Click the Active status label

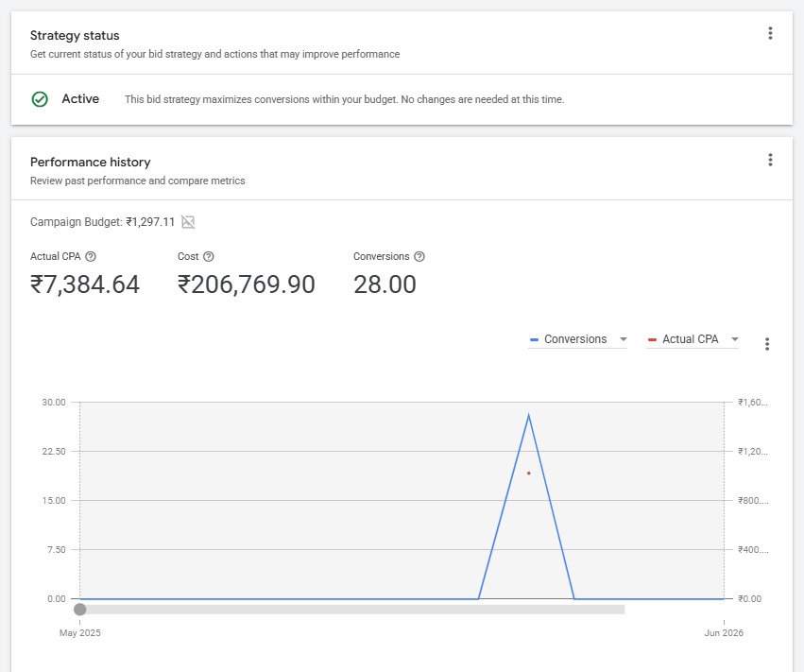click(x=80, y=98)
